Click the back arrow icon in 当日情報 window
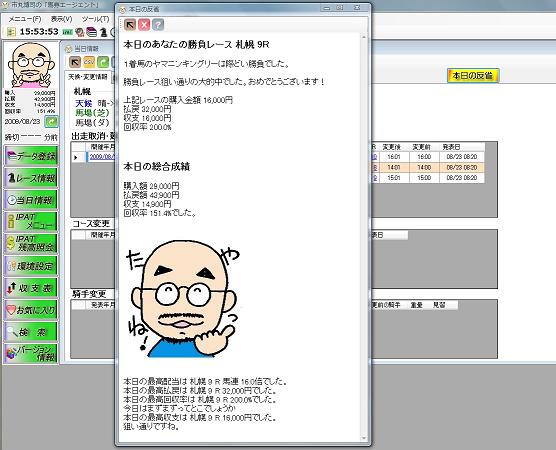This screenshot has width=556, height=450. [x=75, y=62]
